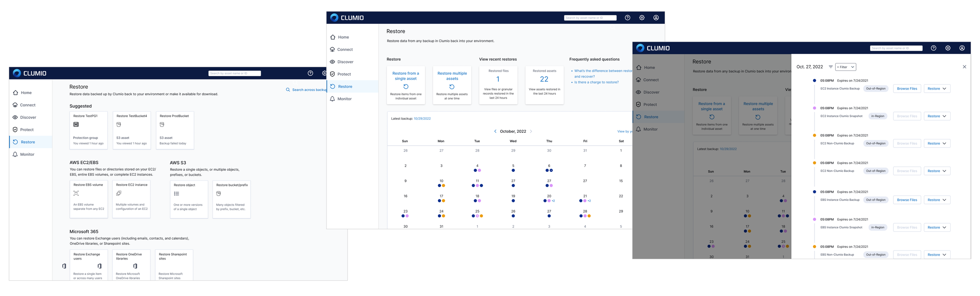Go to previous month before October, 2022
The image size is (980, 296).
click(495, 132)
